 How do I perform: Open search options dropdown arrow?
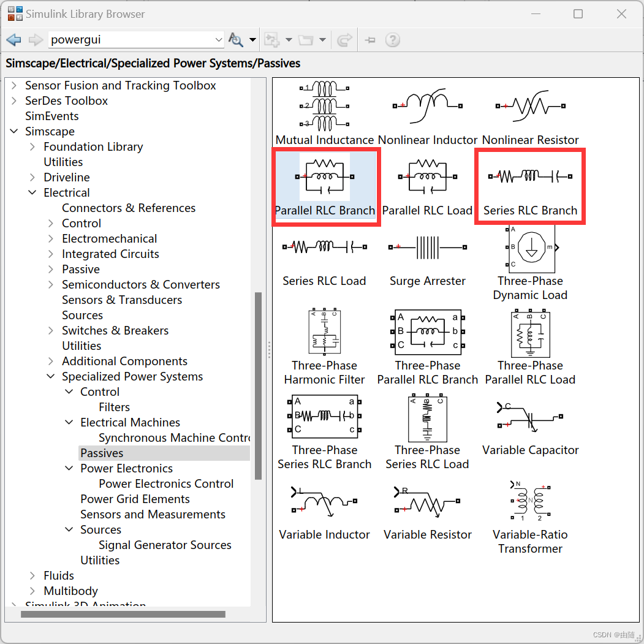point(252,40)
